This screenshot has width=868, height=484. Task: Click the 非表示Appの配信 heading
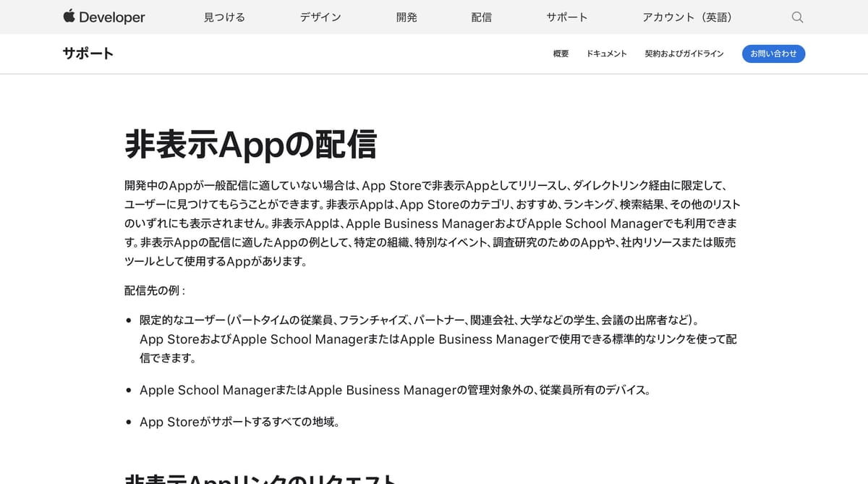[250, 144]
